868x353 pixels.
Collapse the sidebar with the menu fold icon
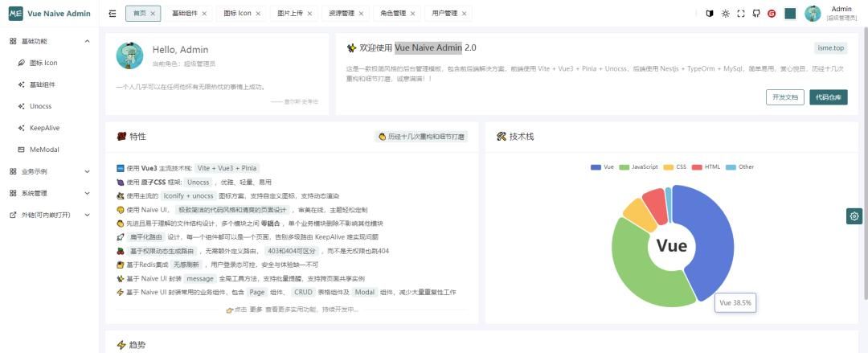(x=113, y=14)
